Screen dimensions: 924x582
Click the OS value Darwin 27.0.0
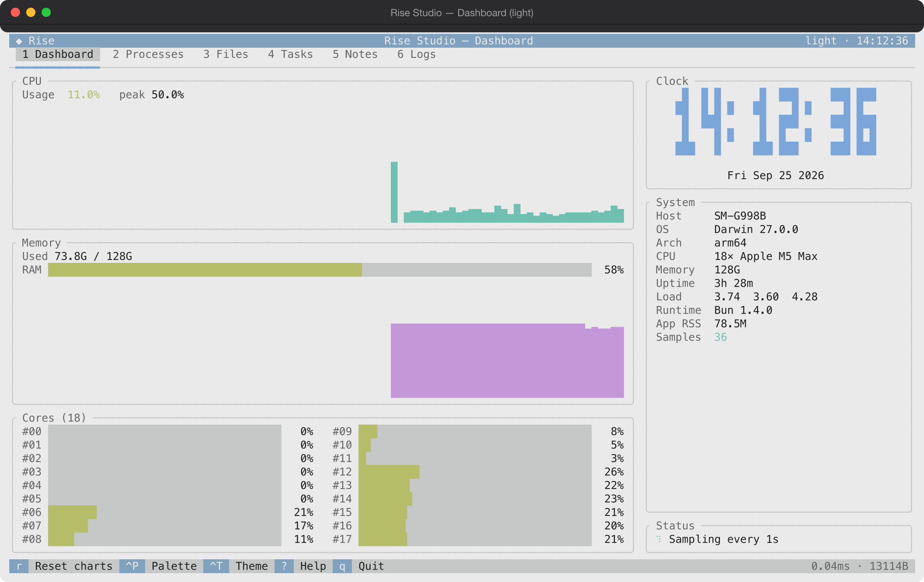point(756,229)
